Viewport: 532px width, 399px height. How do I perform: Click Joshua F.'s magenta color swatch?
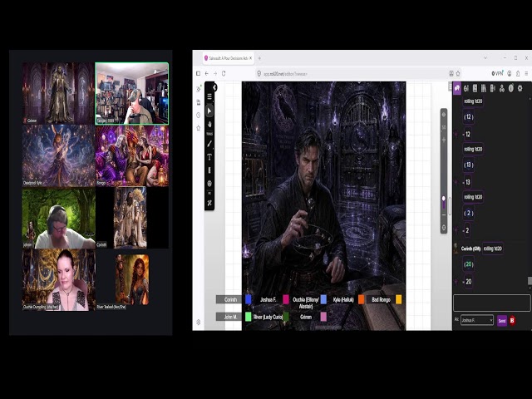[286, 299]
